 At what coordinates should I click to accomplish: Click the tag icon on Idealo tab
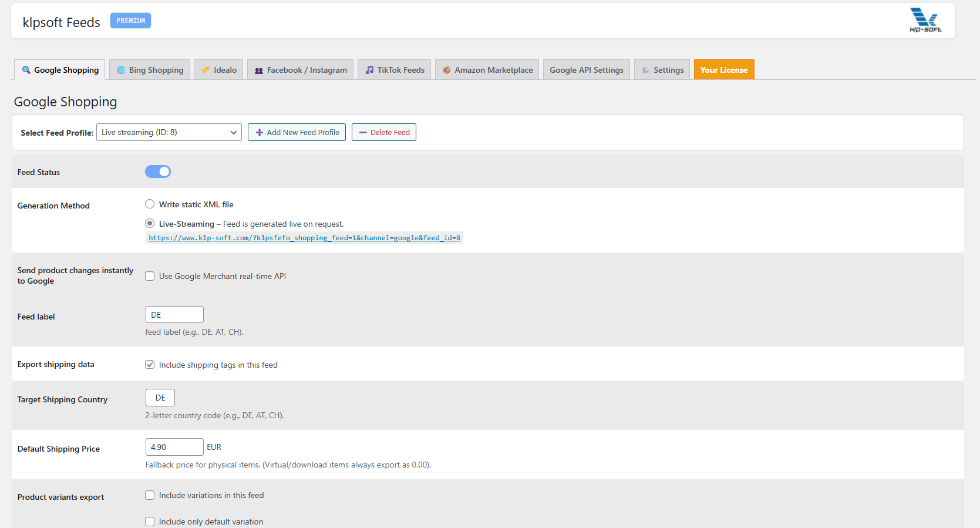coord(206,70)
